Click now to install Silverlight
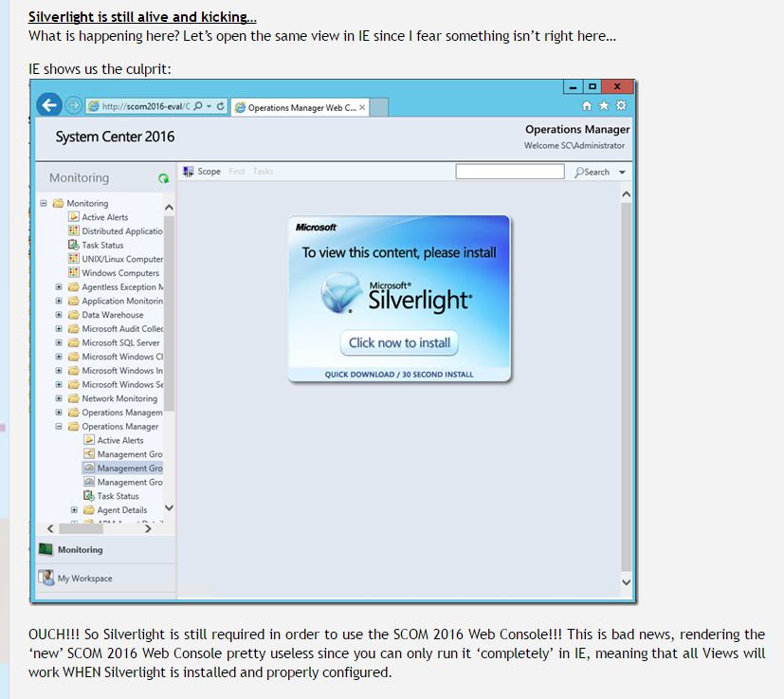This screenshot has width=784, height=699. click(x=399, y=342)
